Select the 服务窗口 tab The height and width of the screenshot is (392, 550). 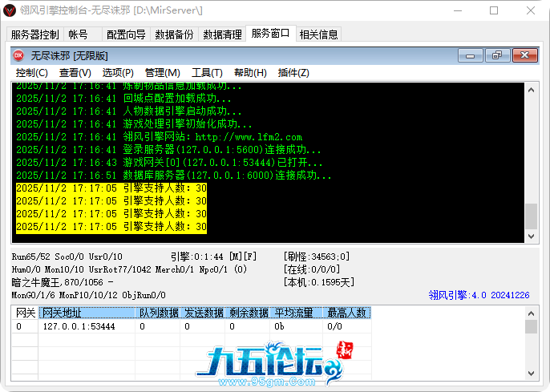pos(270,34)
